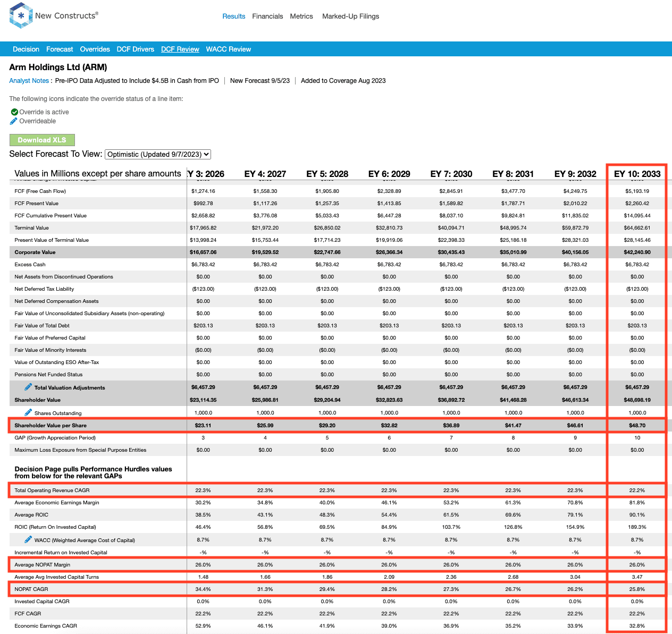672x634 pixels.
Task: Click the Average ROIC row label
Action: pos(31,514)
